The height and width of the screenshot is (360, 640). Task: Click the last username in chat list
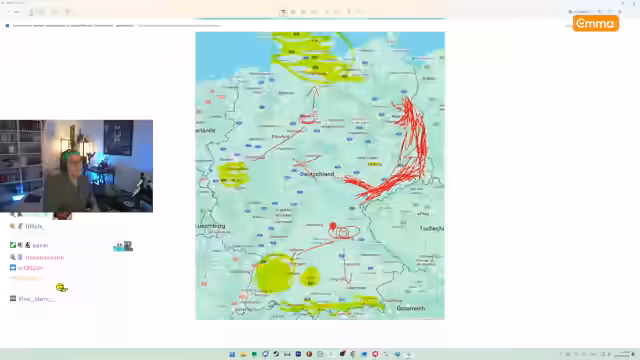point(37,299)
